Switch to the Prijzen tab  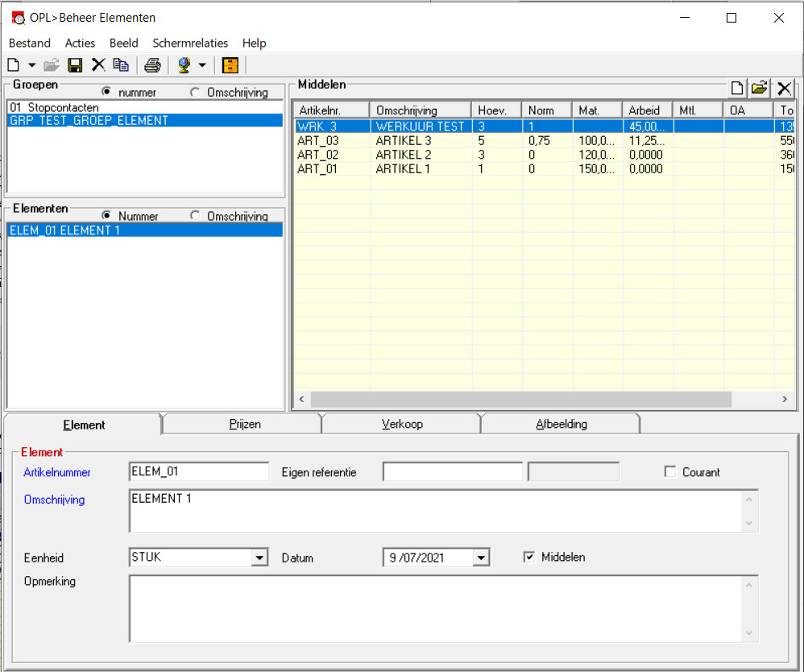point(245,425)
